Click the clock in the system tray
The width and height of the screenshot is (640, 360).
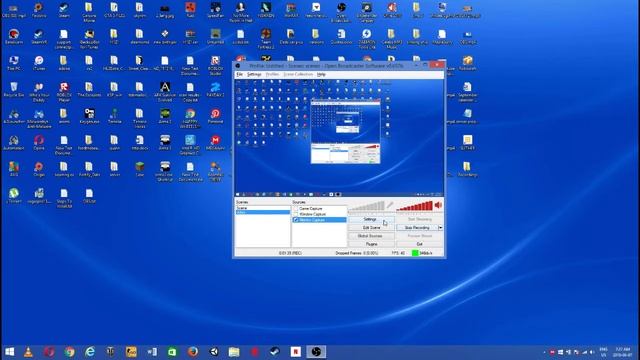623,352
